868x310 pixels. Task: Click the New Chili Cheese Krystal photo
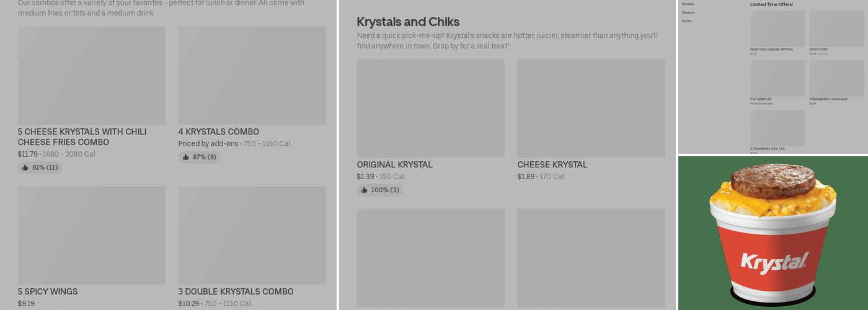pyautogui.click(x=777, y=29)
